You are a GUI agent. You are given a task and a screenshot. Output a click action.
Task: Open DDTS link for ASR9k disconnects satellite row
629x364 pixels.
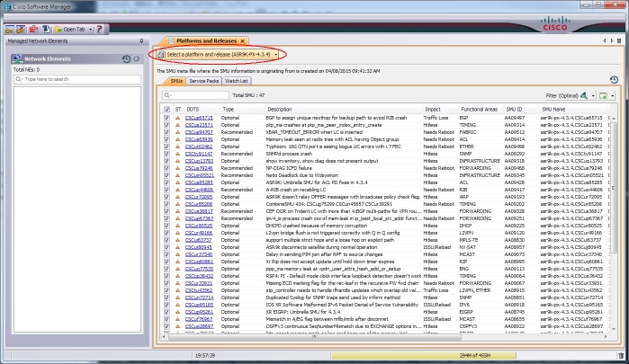(199, 247)
